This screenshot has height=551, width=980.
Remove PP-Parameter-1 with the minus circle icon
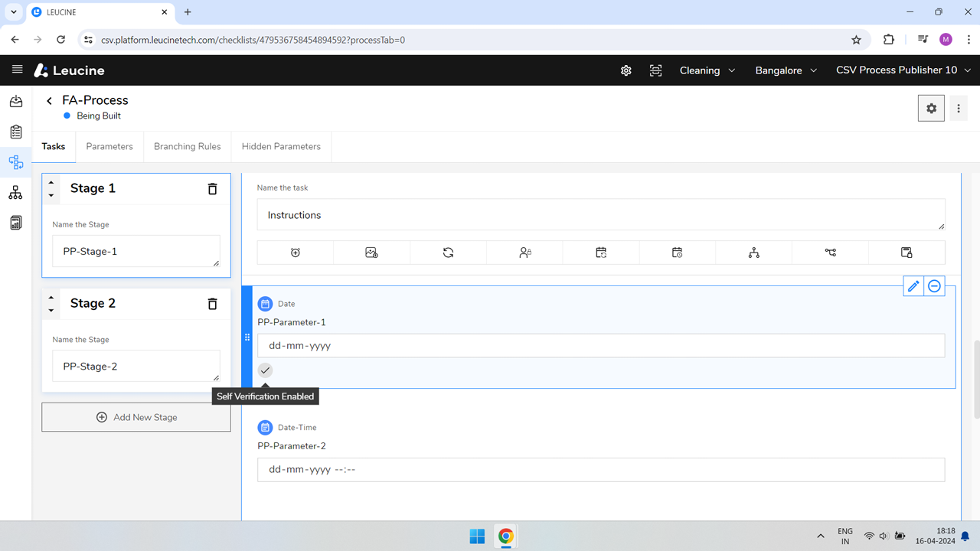click(x=934, y=286)
